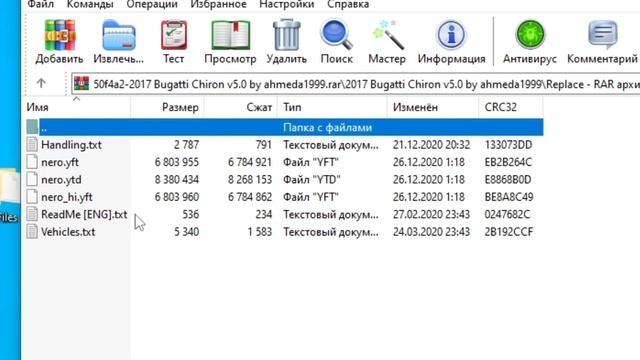Sort files by Размер column header

[167, 107]
